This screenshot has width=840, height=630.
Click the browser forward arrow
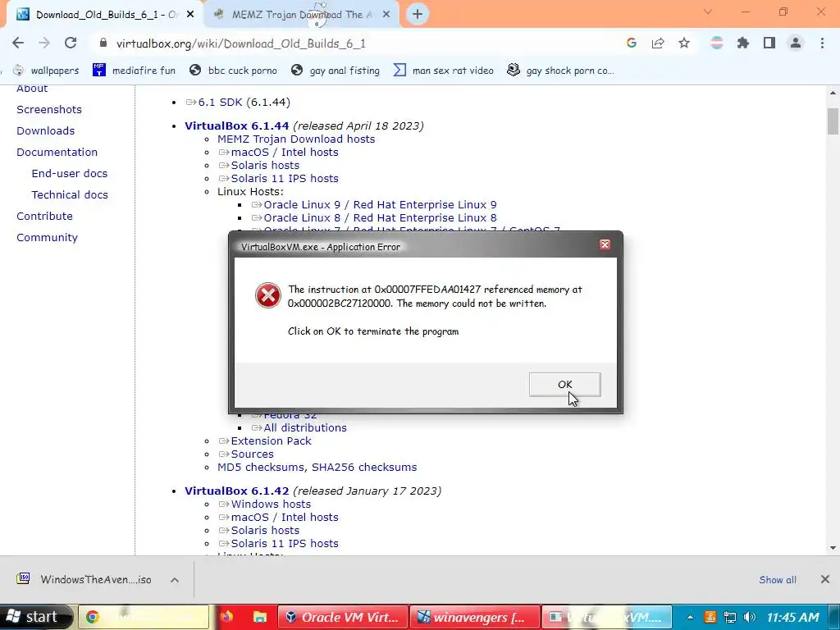point(44,43)
